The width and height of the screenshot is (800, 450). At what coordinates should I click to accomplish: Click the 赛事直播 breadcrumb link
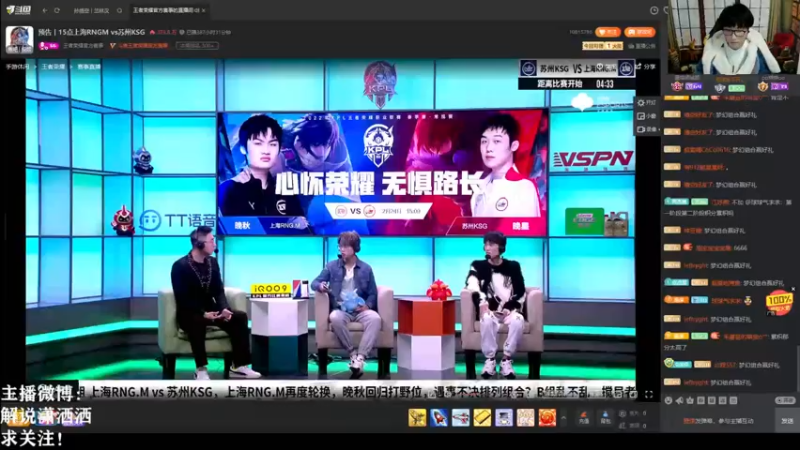click(89, 67)
